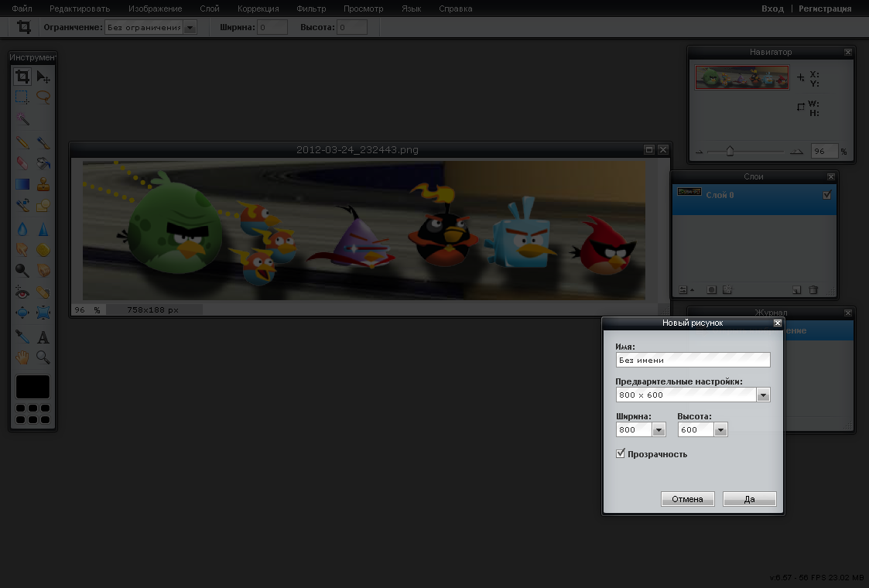Select the Red Eye Reduction tool
This screenshot has height=588, width=869.
click(x=22, y=292)
